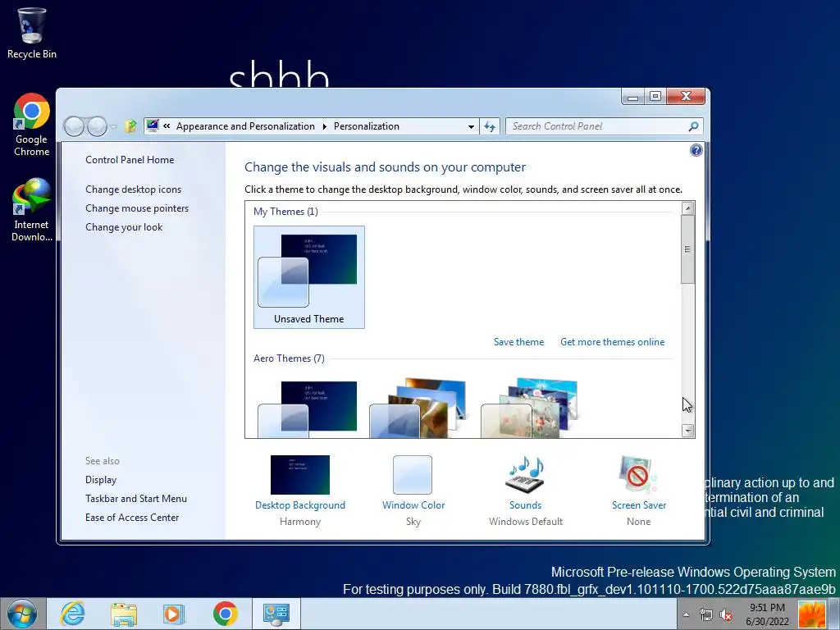
Task: Click the Control Panel taskbar button
Action: tap(276, 614)
